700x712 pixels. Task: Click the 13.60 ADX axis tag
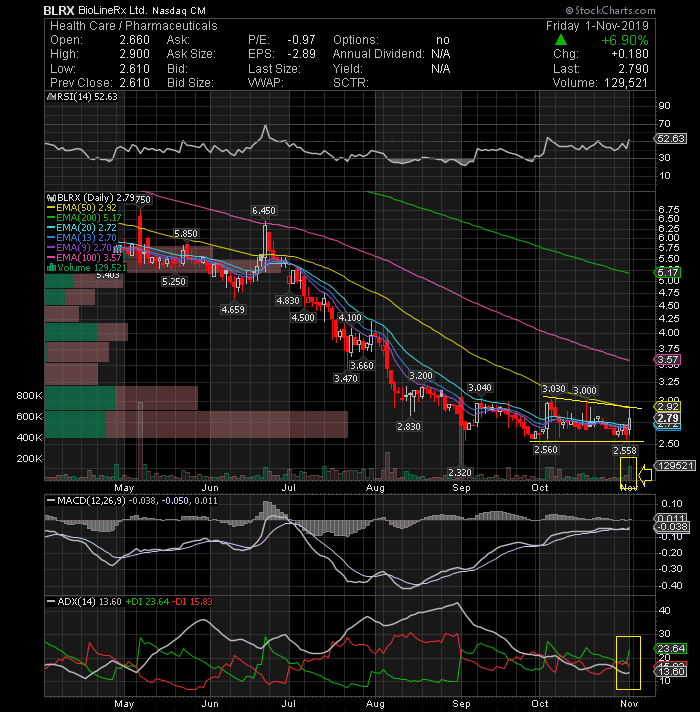pyautogui.click(x=670, y=672)
